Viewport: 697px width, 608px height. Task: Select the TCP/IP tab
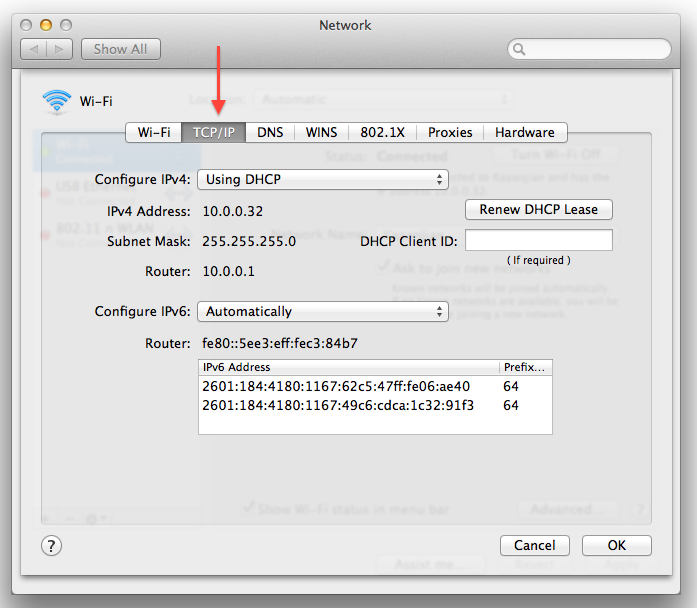[x=214, y=132]
